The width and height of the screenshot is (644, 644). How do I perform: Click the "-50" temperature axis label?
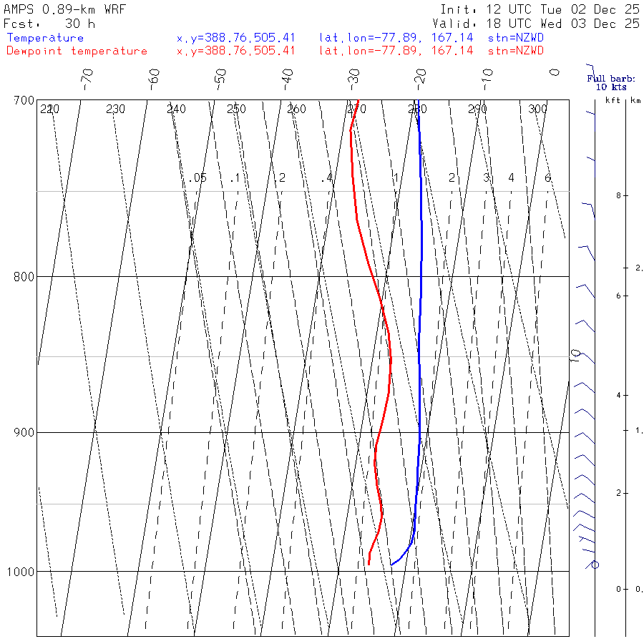click(x=220, y=79)
